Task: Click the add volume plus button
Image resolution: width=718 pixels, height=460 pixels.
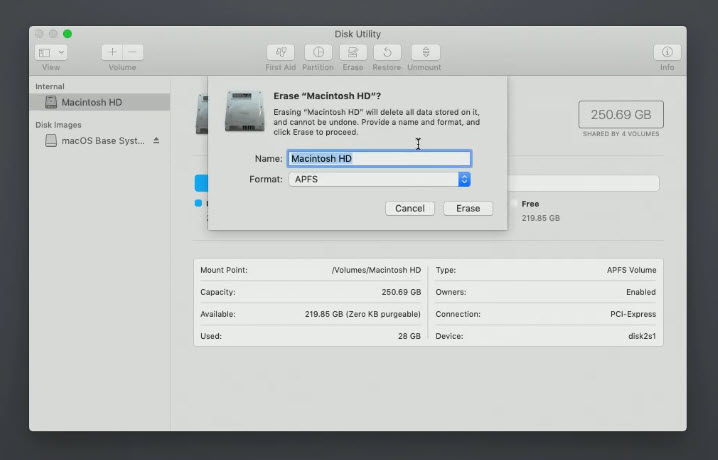Action: (112, 52)
